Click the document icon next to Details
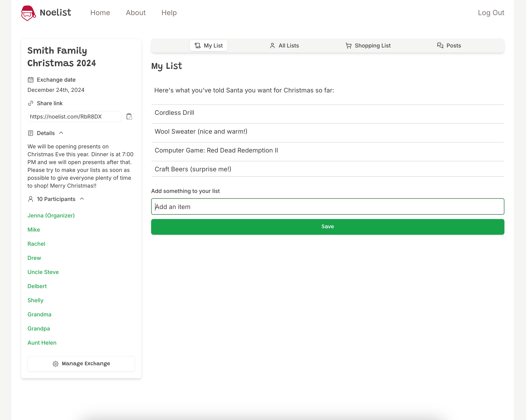 (x=30, y=133)
